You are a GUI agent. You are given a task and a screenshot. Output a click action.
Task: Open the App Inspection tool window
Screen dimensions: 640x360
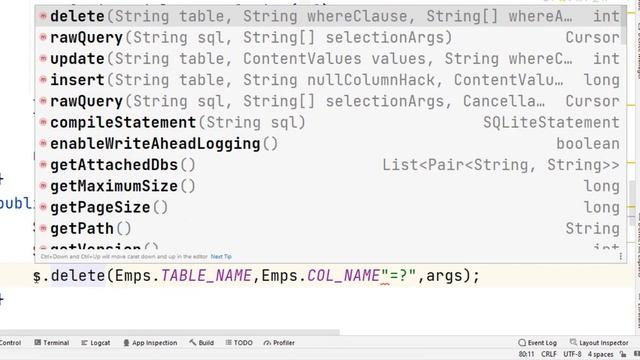(x=150, y=343)
